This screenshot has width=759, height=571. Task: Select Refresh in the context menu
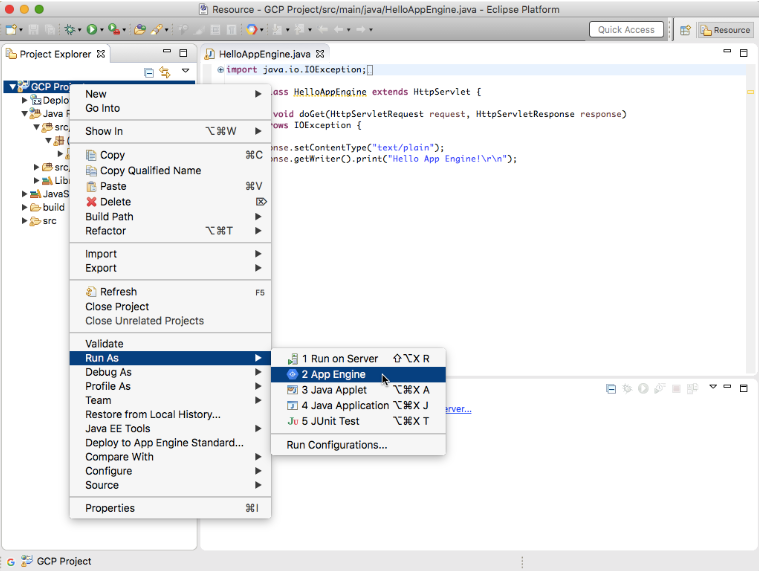(118, 292)
